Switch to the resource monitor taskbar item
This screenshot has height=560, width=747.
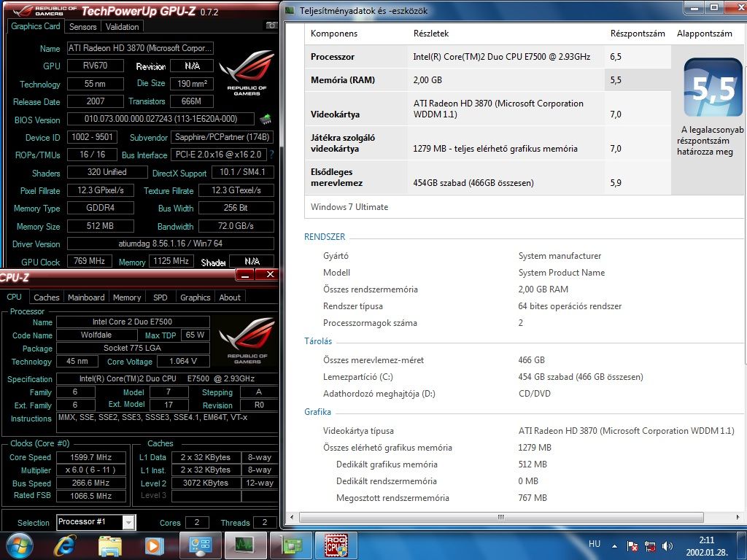(245, 545)
